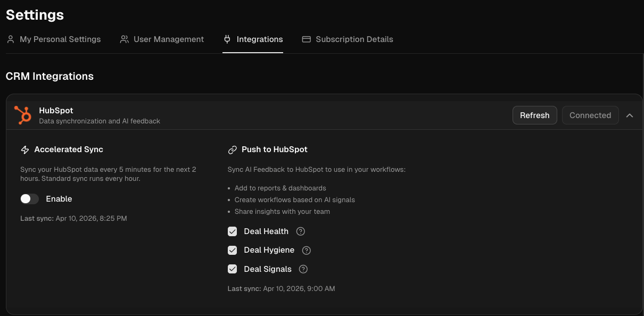
Task: Click the Connected status button
Action: point(590,115)
